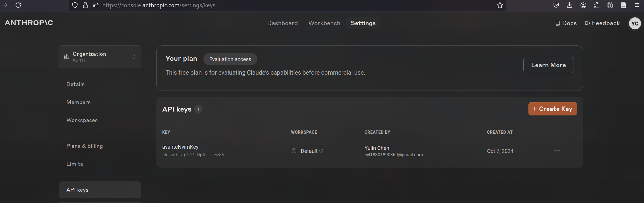Click the Default workspace info icon
Screen dimensions: 644x203
[321, 151]
